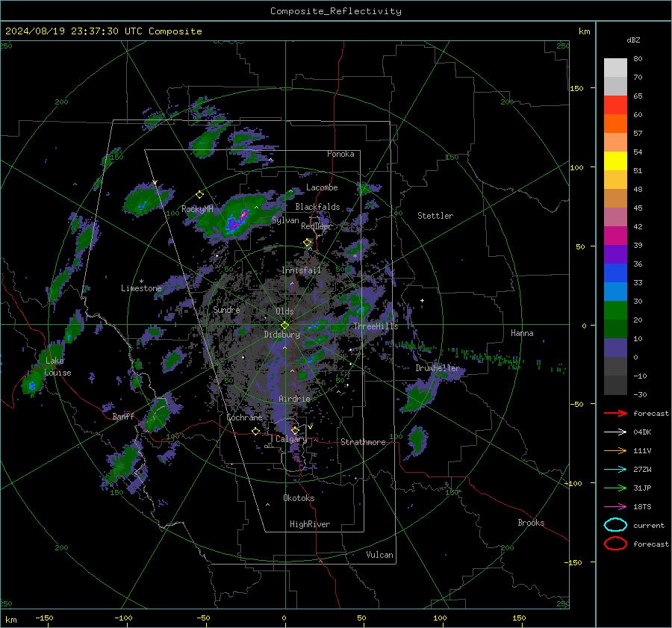Click the Drumheller city label
The width and height of the screenshot is (672, 628).
(437, 368)
